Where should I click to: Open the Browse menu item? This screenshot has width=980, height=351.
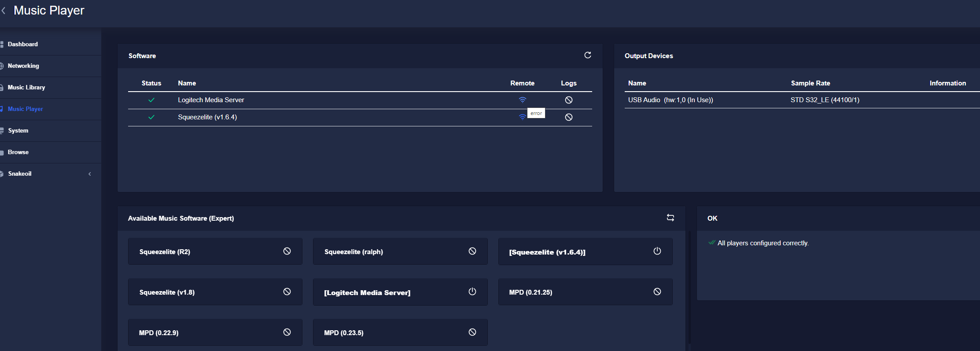point(51,152)
